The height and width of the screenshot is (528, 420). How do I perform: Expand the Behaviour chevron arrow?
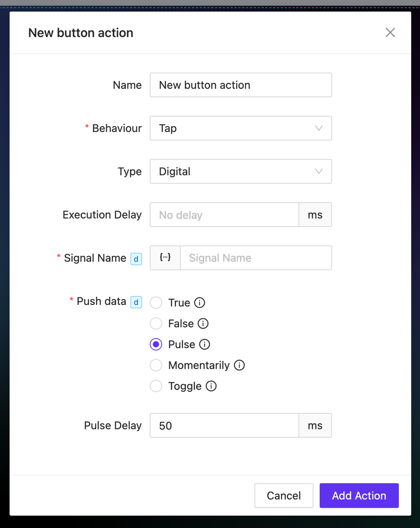[318, 128]
